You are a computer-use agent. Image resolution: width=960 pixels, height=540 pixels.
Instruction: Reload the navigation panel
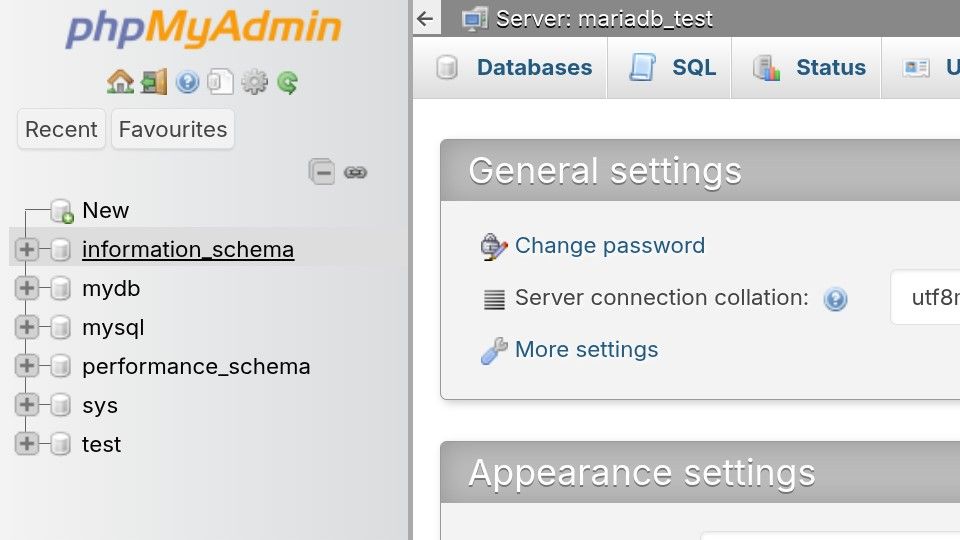coord(288,82)
